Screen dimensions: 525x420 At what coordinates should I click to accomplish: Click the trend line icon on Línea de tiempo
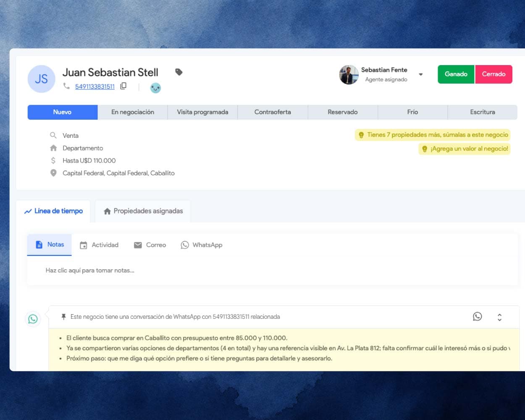pyautogui.click(x=28, y=211)
